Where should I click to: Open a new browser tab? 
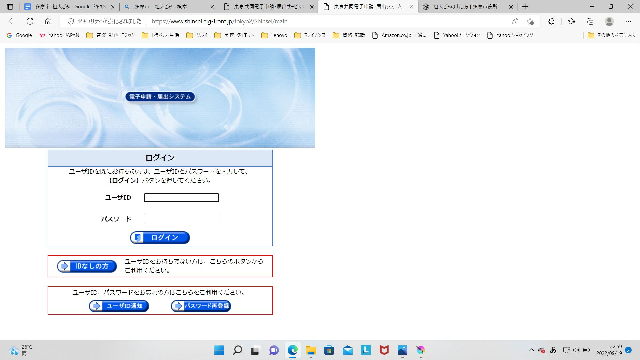click(525, 7)
